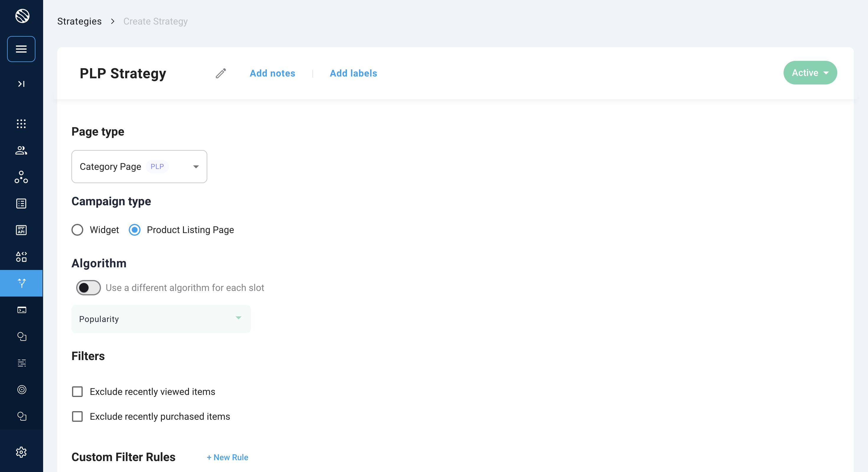This screenshot has height=472, width=868.
Task: Click the target icon in sidebar
Action: tap(22, 390)
